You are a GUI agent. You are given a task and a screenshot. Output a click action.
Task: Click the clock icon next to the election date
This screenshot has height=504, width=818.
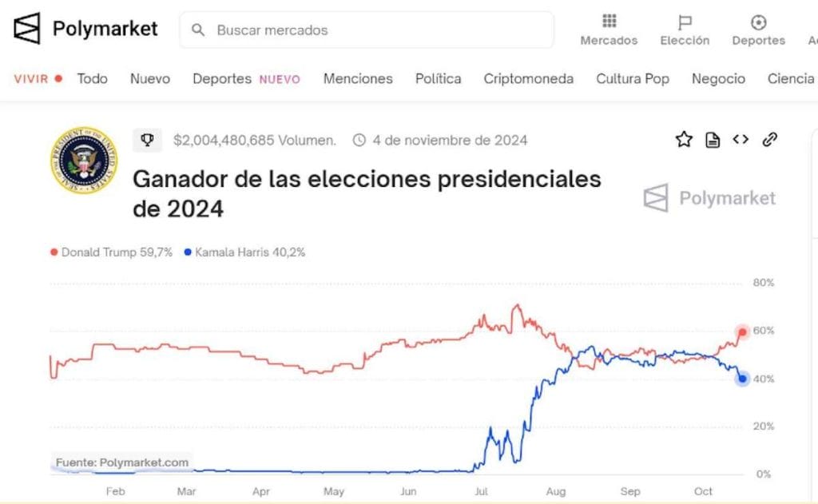[359, 139]
